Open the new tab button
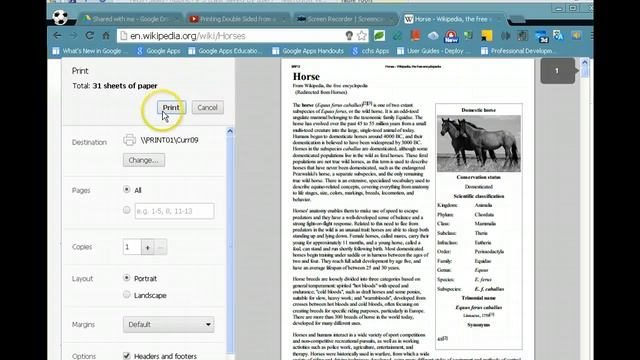The width and height of the screenshot is (640, 360). [x=517, y=19]
